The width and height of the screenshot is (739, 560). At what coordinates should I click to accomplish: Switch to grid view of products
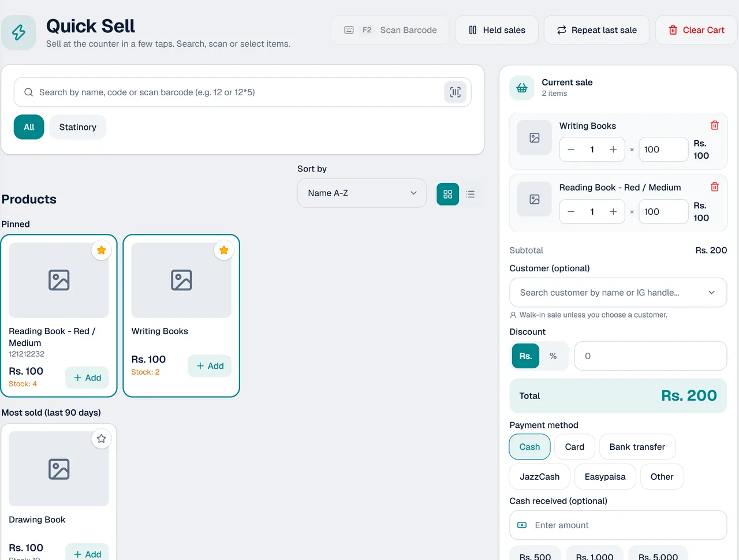pos(447,194)
